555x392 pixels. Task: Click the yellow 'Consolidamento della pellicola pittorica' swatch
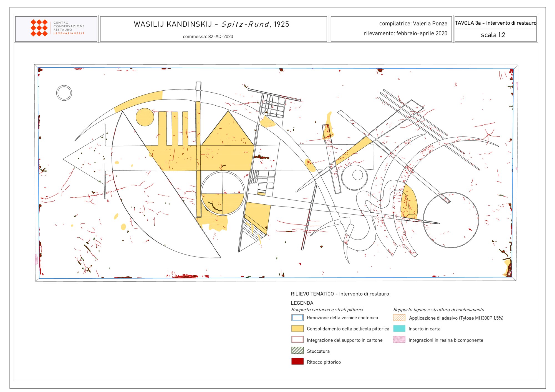point(297,329)
